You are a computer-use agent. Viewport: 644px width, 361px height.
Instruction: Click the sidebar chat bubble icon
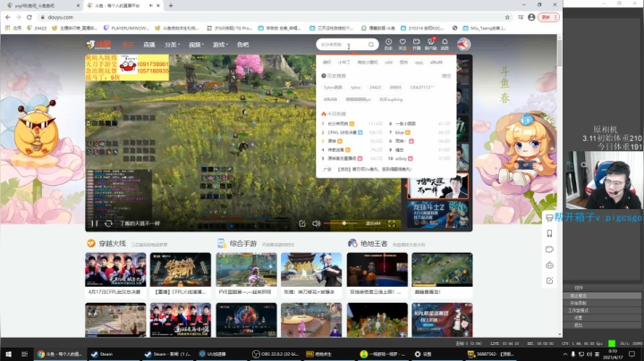point(549,249)
